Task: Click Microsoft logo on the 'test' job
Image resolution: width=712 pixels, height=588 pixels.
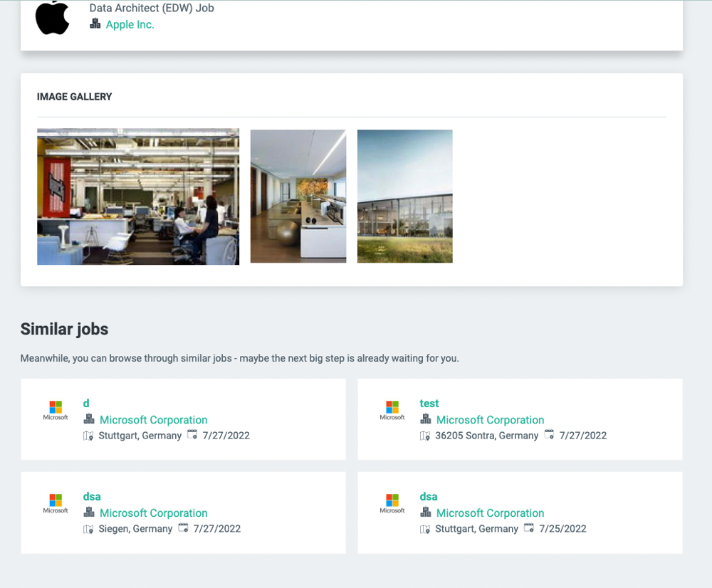Action: [392, 410]
